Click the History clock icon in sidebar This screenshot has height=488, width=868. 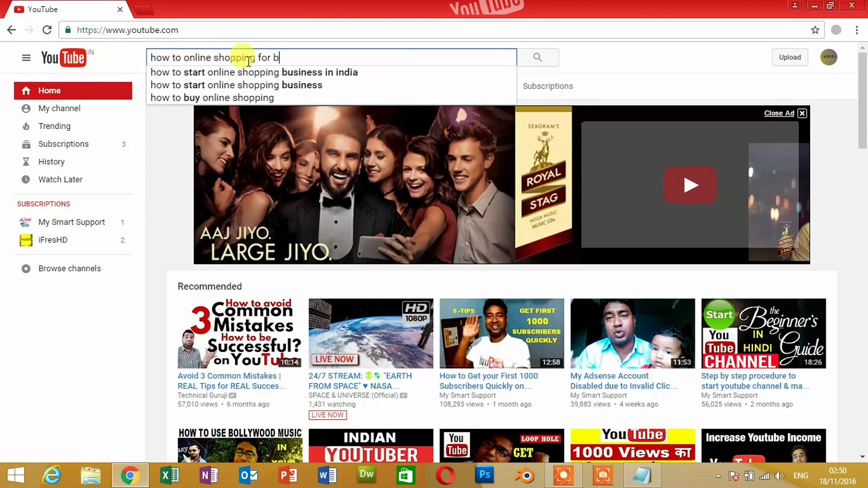coord(26,161)
